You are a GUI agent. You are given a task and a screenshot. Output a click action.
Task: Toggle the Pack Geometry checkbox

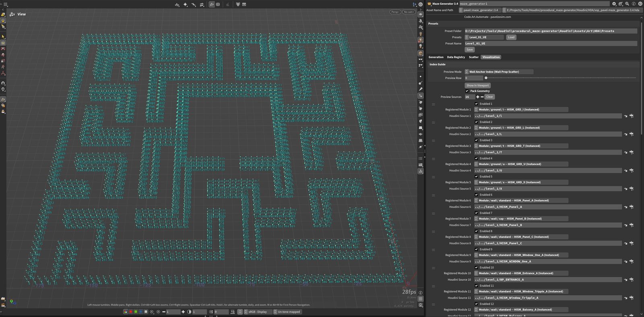(x=467, y=91)
